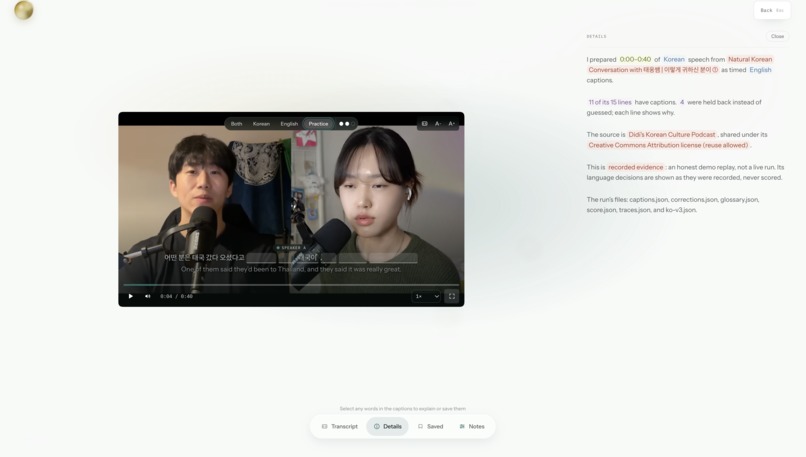Select the Korean captions mode
806x457 pixels.
[x=261, y=123]
